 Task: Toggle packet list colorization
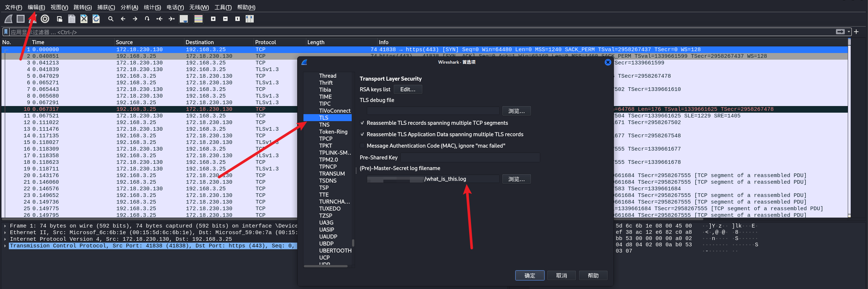coord(198,19)
